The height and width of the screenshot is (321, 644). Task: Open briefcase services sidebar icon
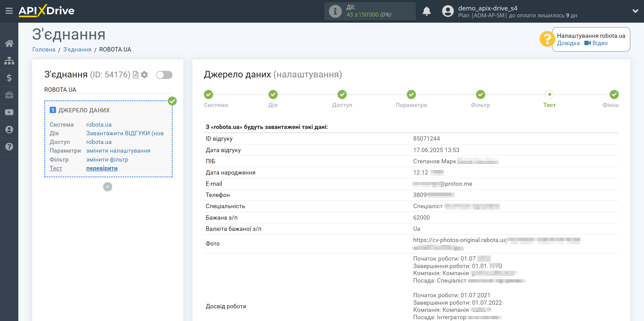(9, 95)
